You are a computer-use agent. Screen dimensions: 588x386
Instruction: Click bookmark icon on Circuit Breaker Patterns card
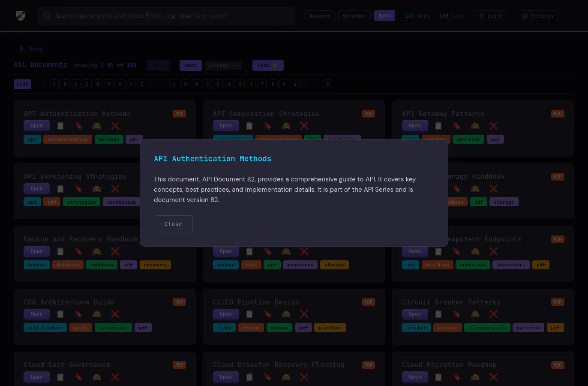click(457, 314)
